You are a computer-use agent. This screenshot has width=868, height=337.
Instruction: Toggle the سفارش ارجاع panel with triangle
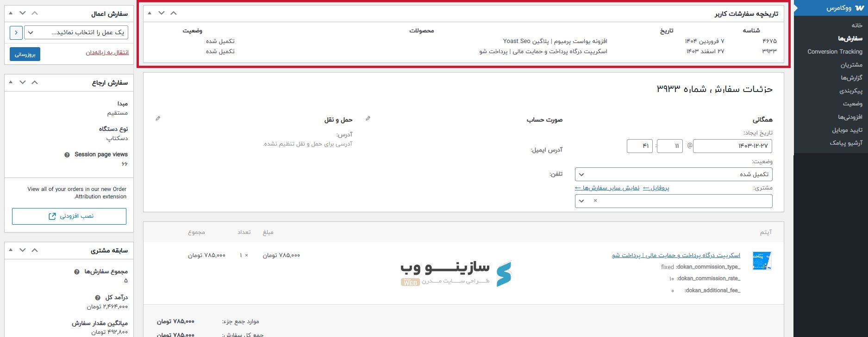coord(11,82)
